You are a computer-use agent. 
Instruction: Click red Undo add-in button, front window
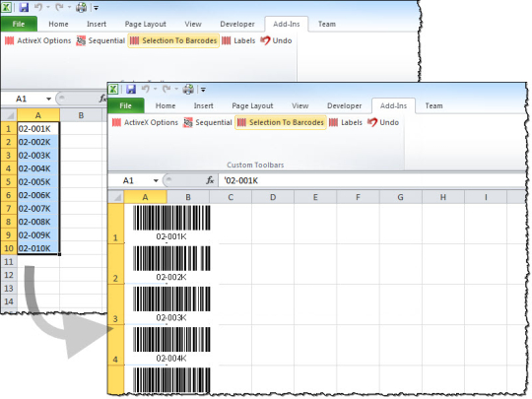[383, 122]
